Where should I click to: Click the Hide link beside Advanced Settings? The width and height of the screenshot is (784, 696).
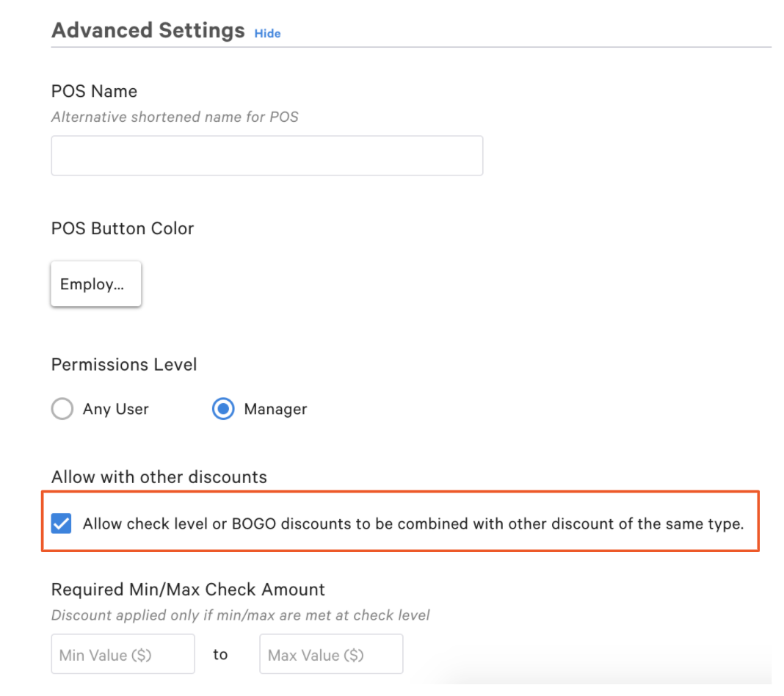click(267, 33)
